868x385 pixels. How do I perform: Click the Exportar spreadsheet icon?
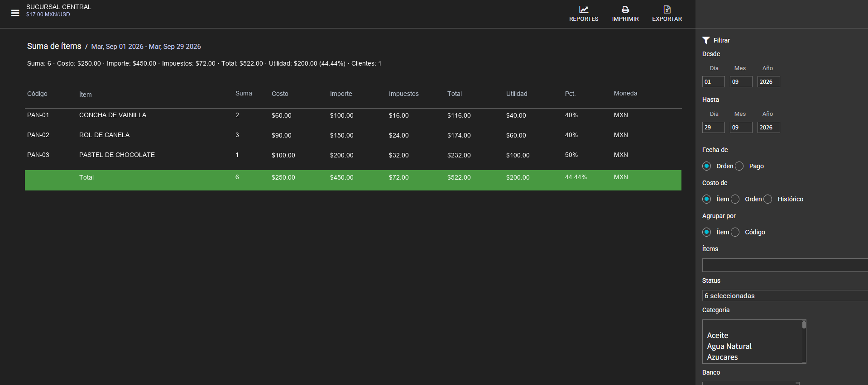pos(667,10)
